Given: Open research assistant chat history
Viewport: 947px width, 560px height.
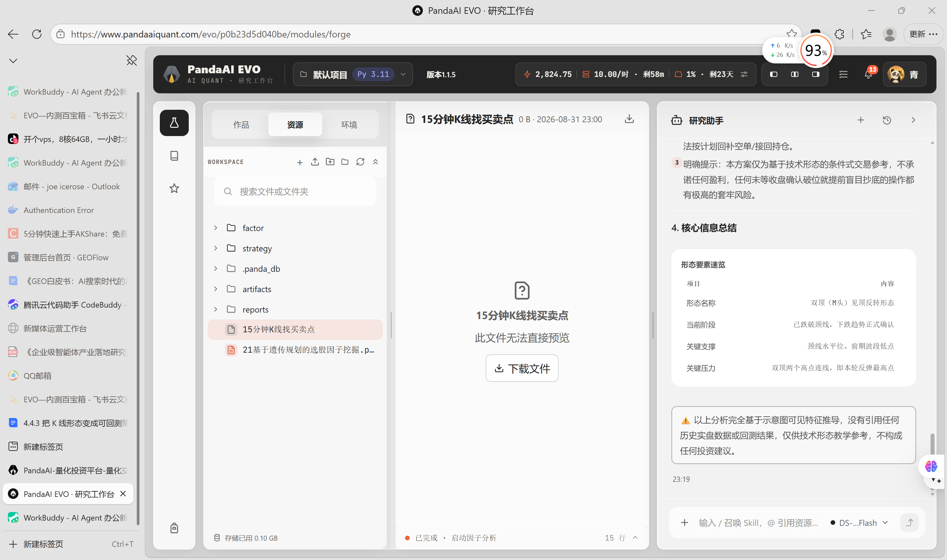Looking at the screenshot, I should [x=886, y=120].
